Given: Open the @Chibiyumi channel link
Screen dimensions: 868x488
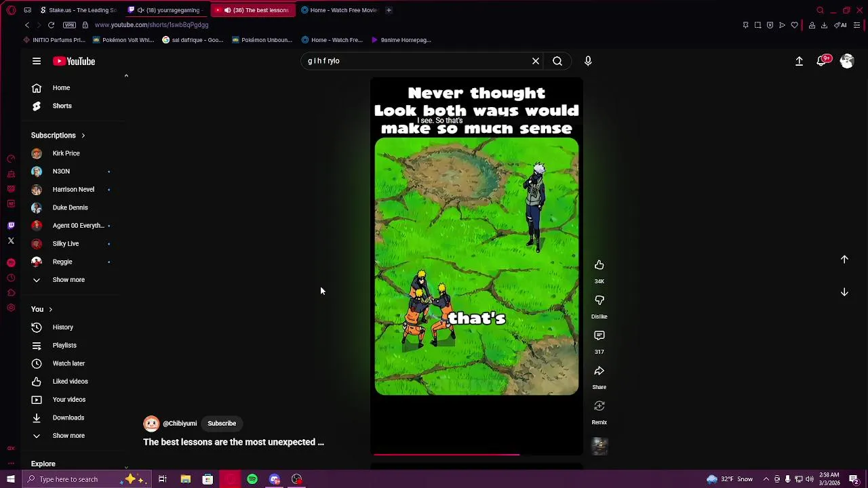Looking at the screenshot, I should [180, 424].
